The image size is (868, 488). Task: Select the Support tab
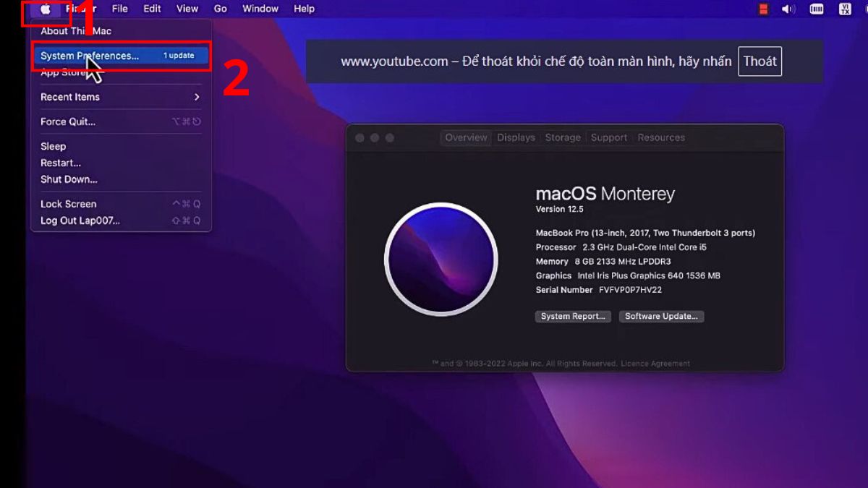608,137
